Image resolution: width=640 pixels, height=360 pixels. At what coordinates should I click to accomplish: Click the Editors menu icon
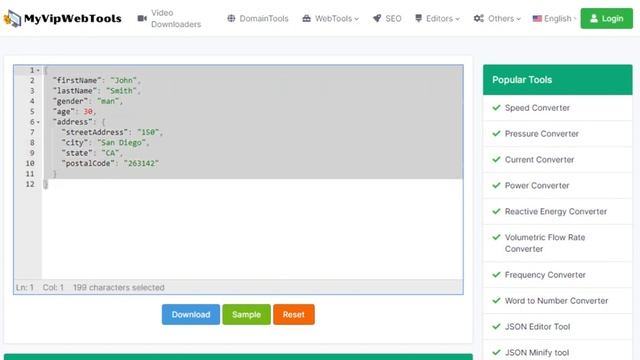coord(418,18)
